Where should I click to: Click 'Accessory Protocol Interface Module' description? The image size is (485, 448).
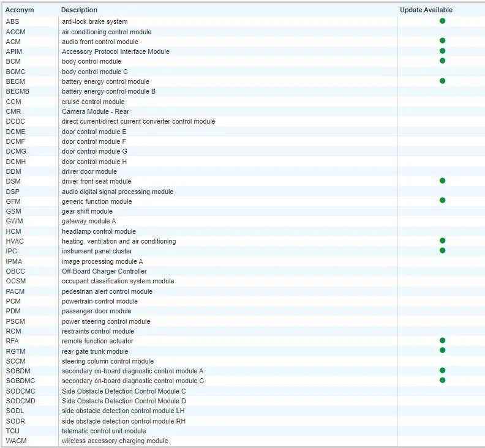[115, 51]
